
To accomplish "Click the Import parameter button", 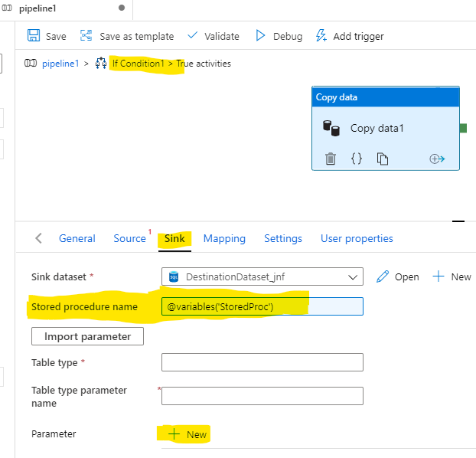I will (87, 336).
